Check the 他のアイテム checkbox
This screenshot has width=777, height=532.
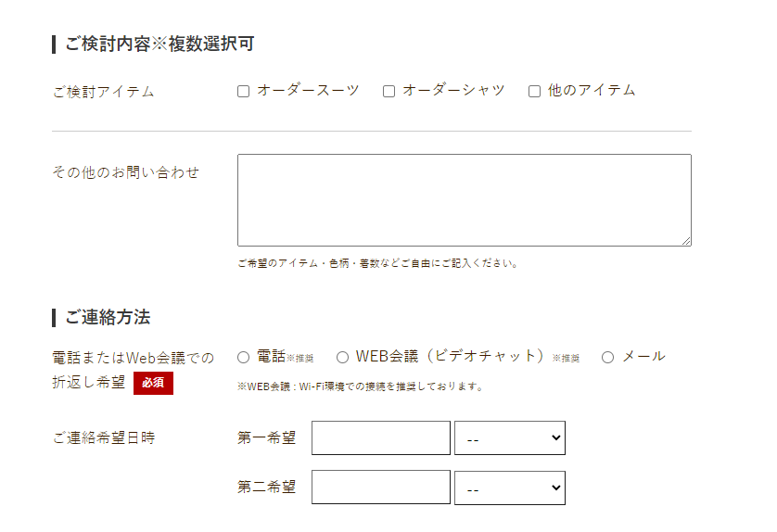click(x=535, y=92)
